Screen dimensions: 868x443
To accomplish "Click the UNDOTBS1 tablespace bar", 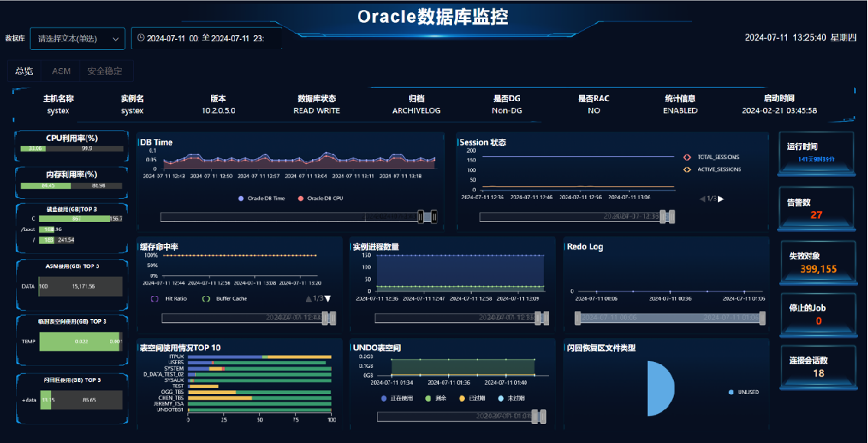I will (x=259, y=410).
